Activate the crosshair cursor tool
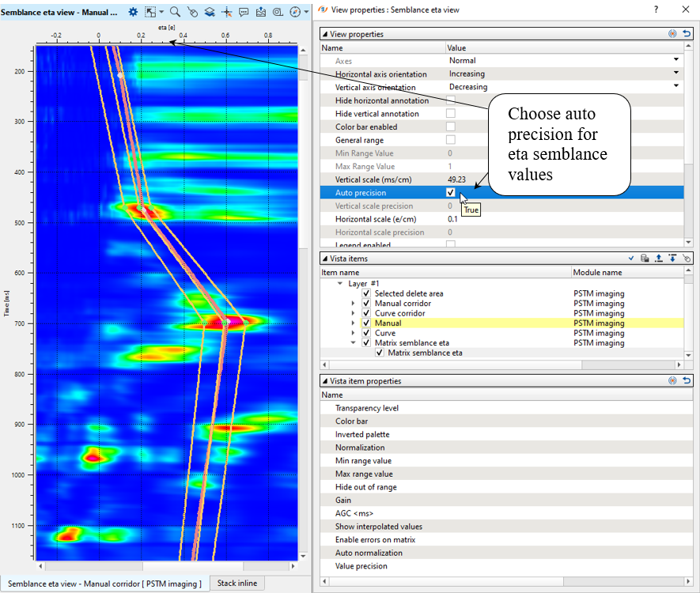700x593 pixels. 226,12
